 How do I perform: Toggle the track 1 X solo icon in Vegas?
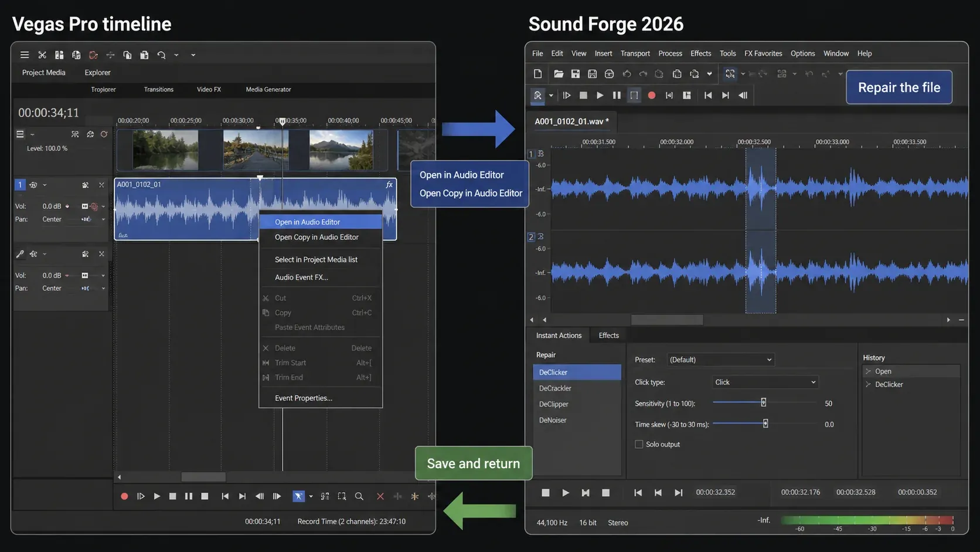(x=101, y=185)
